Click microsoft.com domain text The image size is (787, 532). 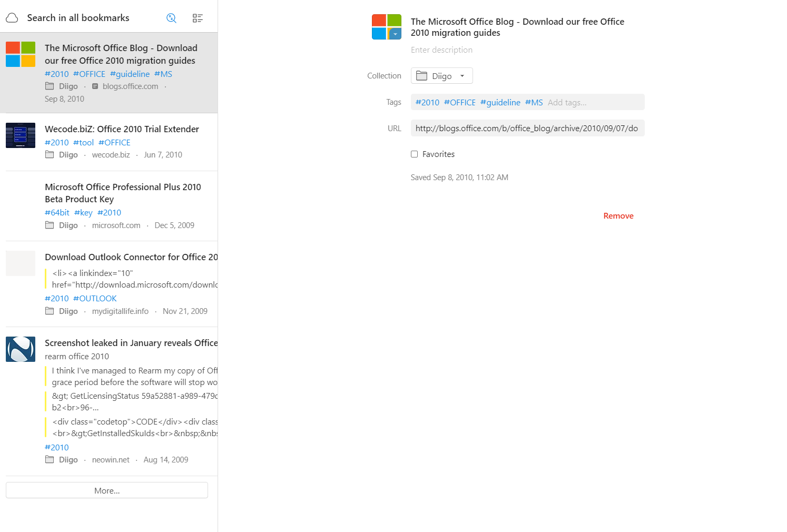[116, 225]
